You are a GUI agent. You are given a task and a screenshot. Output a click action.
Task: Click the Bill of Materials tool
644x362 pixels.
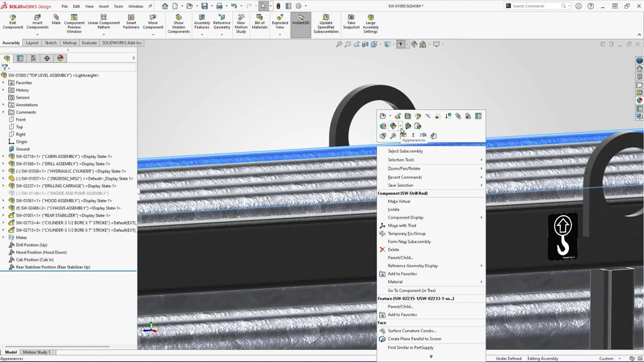point(260,23)
